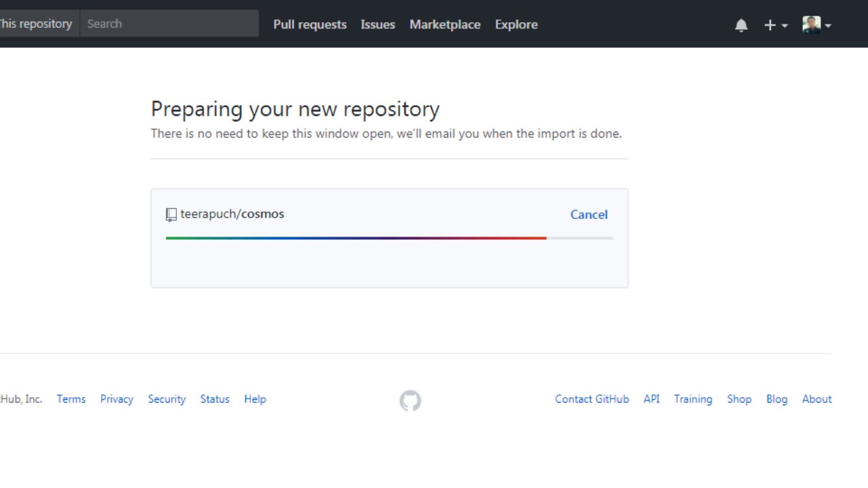Open the Terms footer link
Viewport: 868px width, 488px height.
click(x=71, y=399)
